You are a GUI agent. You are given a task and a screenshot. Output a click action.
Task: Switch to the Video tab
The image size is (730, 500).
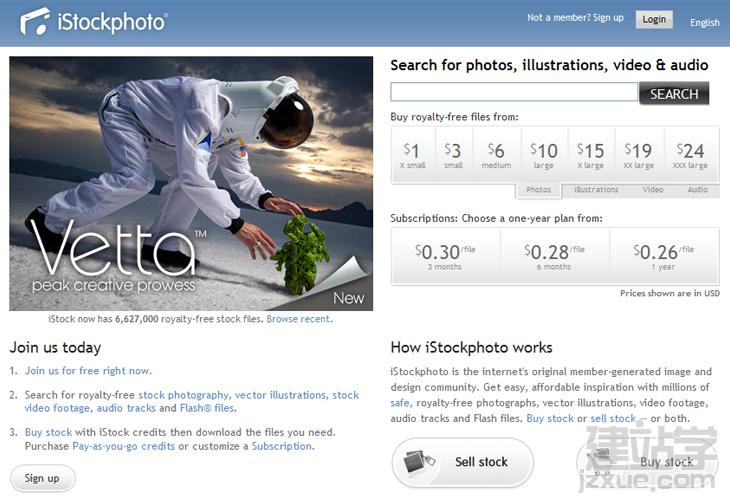coord(653,189)
